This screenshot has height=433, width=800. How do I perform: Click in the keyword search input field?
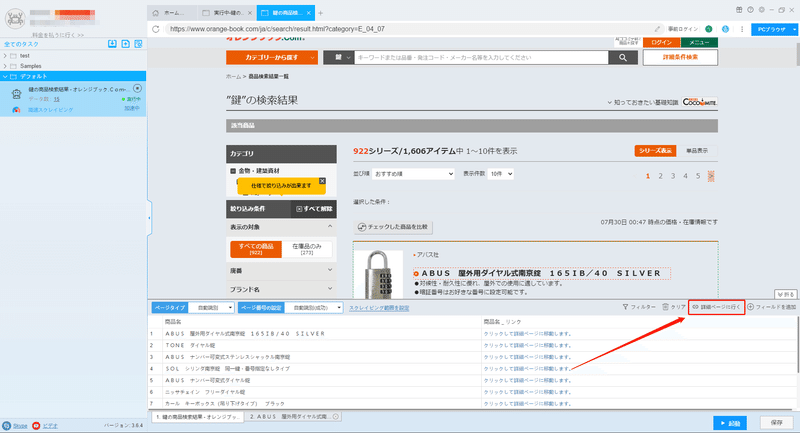(x=481, y=58)
